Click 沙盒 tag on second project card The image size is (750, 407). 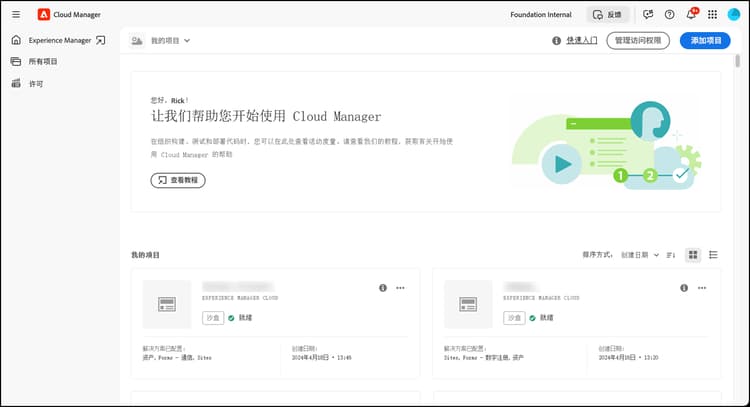coord(514,318)
